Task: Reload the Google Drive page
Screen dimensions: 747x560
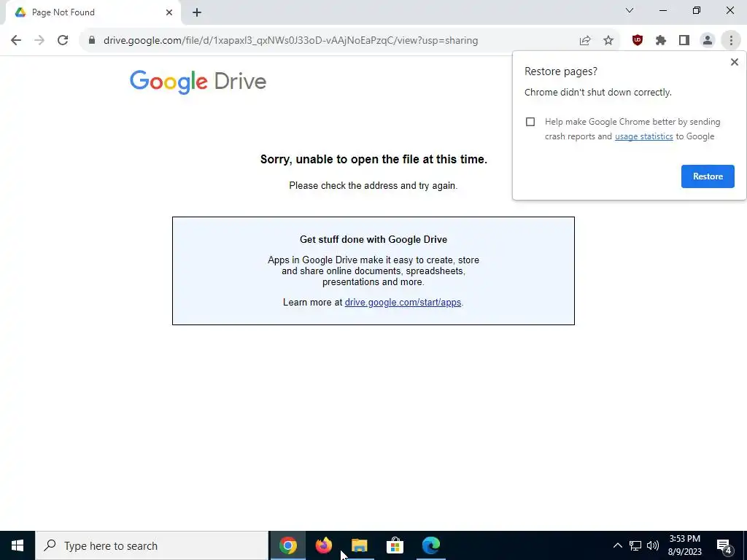Action: pos(63,41)
